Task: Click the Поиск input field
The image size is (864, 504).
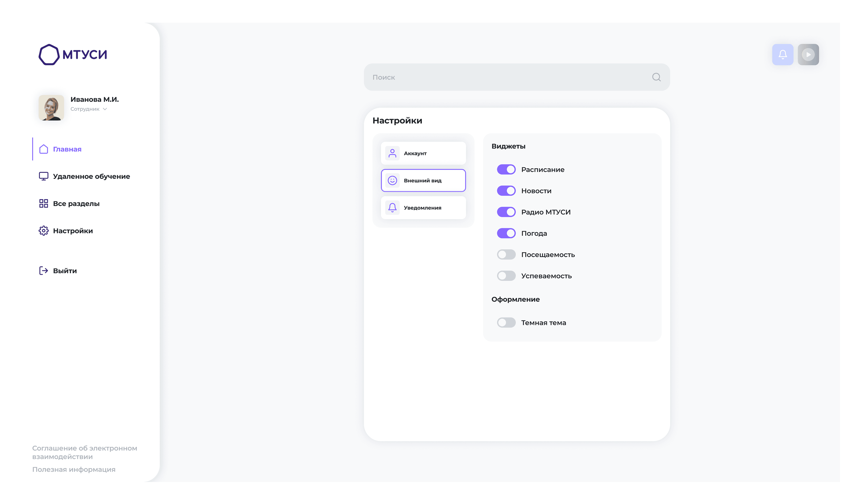Action: tap(507, 77)
